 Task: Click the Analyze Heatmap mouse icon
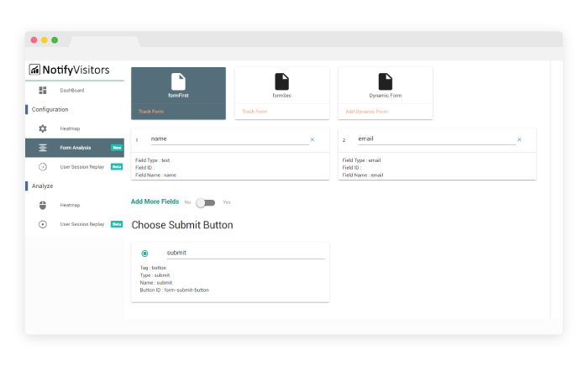[43, 205]
